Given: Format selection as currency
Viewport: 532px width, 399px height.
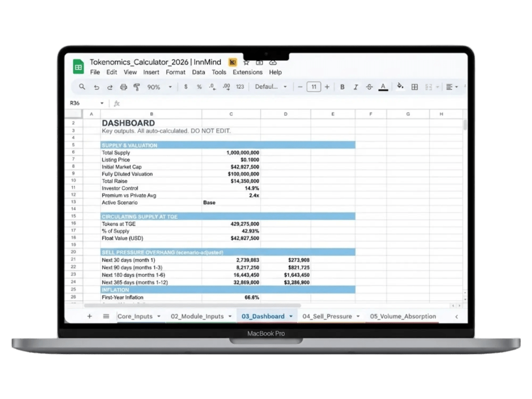Looking at the screenshot, I should [x=185, y=87].
